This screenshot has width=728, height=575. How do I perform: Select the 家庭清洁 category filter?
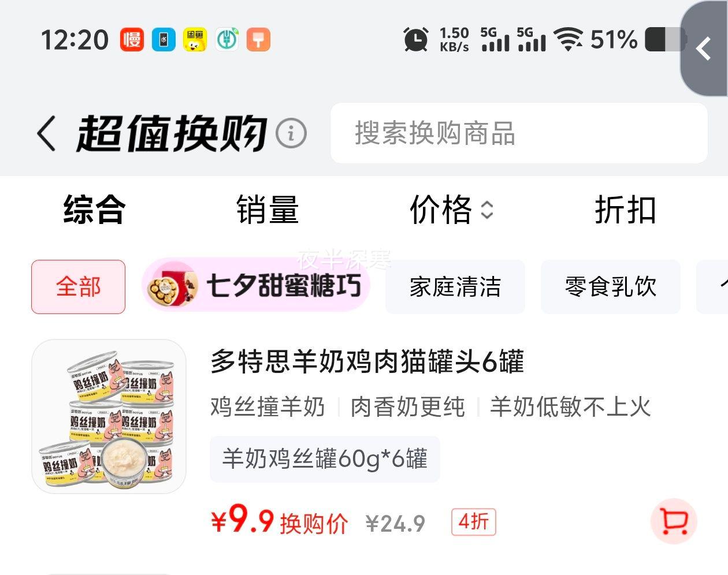pyautogui.click(x=455, y=287)
